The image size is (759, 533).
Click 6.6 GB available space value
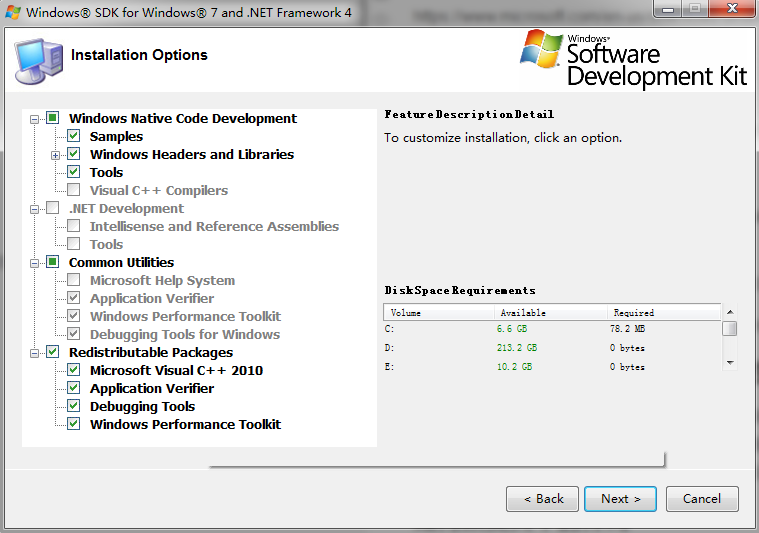coord(512,329)
